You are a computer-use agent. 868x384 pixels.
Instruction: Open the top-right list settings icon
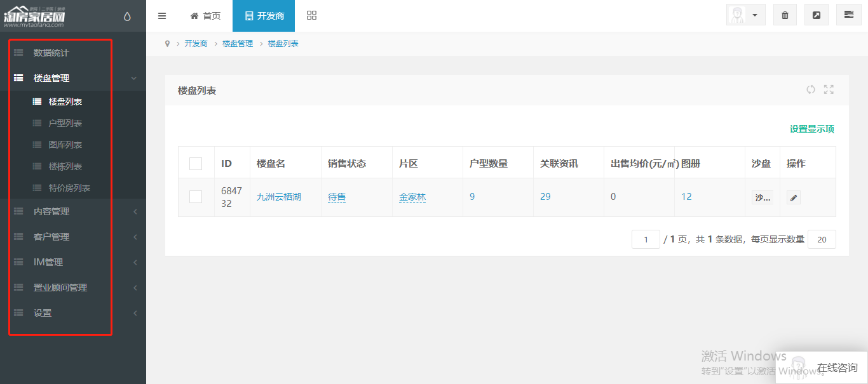[x=848, y=15]
